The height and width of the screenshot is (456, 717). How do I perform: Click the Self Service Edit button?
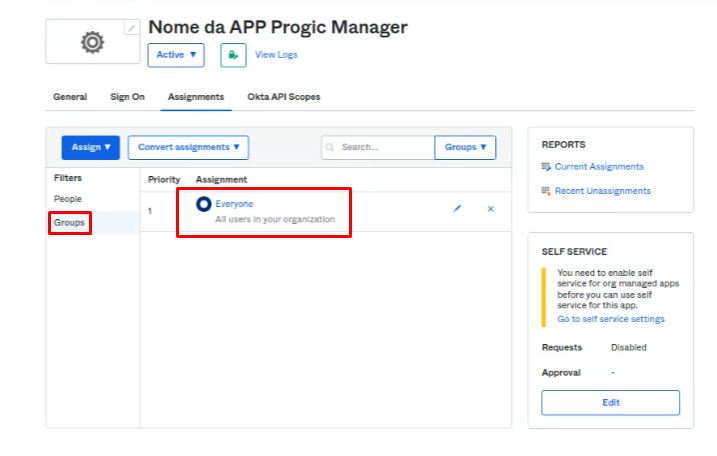point(610,402)
